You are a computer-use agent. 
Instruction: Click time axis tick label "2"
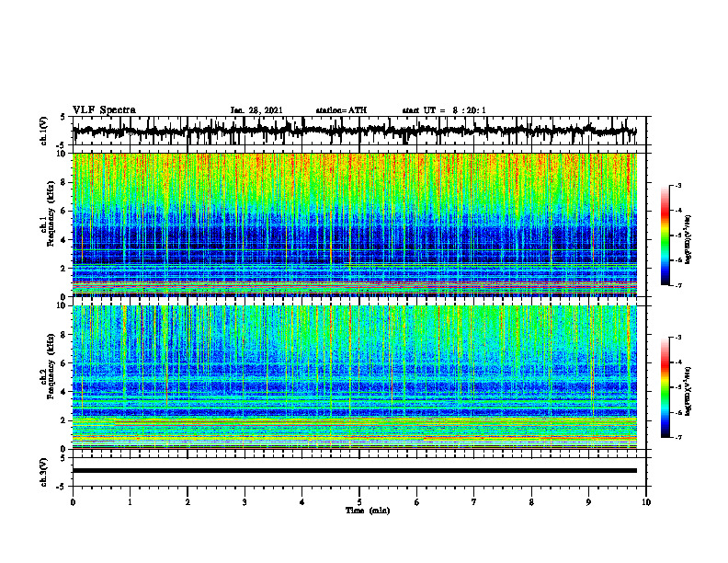[188, 502]
